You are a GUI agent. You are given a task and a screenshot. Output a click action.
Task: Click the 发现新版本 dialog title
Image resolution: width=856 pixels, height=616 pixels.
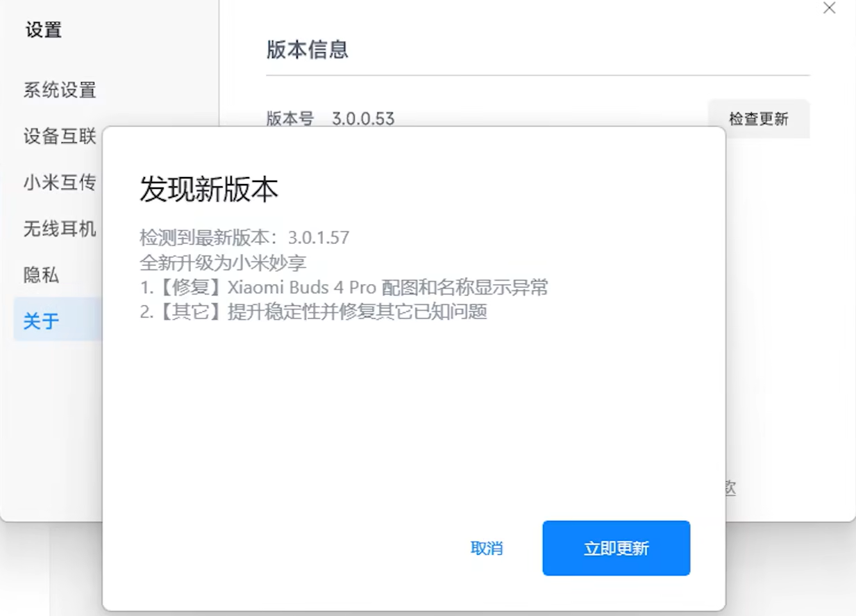pyautogui.click(x=209, y=189)
